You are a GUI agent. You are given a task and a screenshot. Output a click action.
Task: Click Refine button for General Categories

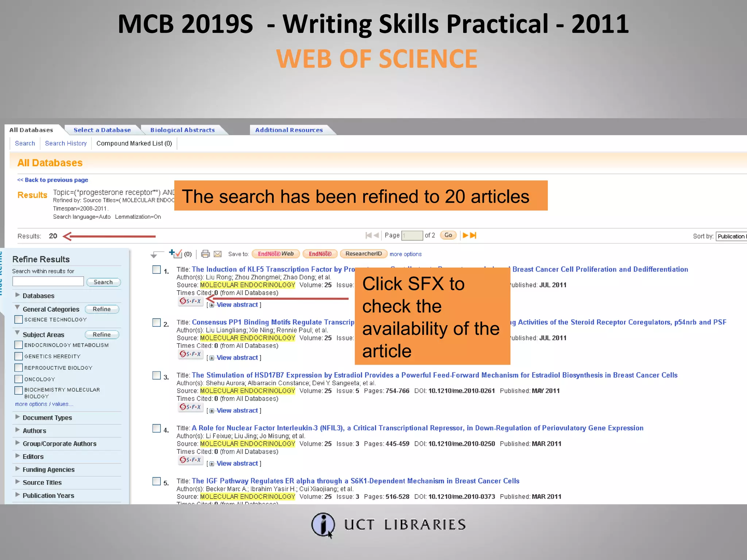pyautogui.click(x=102, y=309)
